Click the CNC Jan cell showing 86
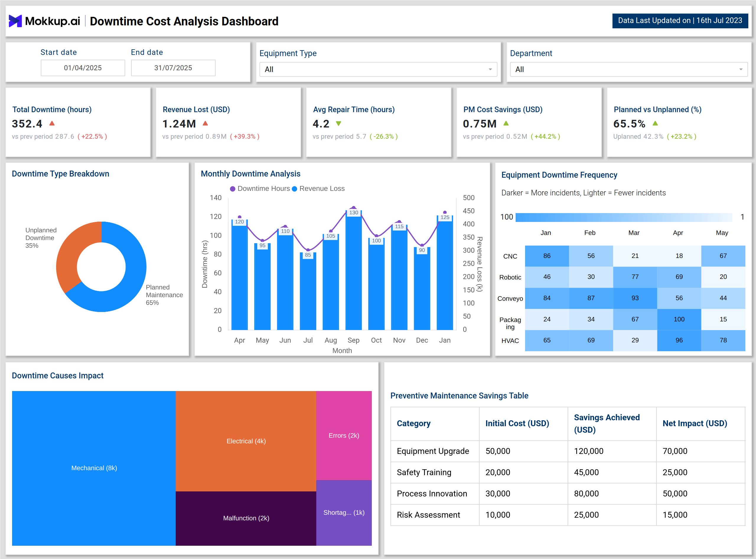This screenshot has height=559, width=756. (x=547, y=256)
